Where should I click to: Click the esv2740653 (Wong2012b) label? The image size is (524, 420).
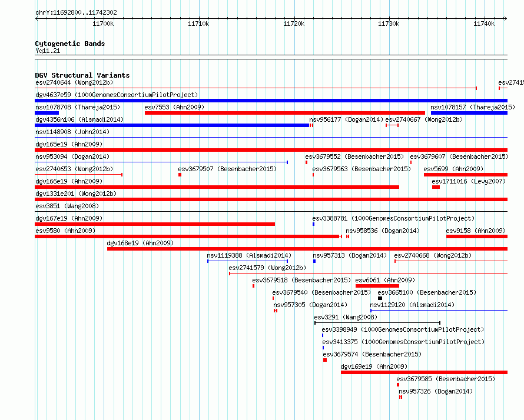[74, 169]
